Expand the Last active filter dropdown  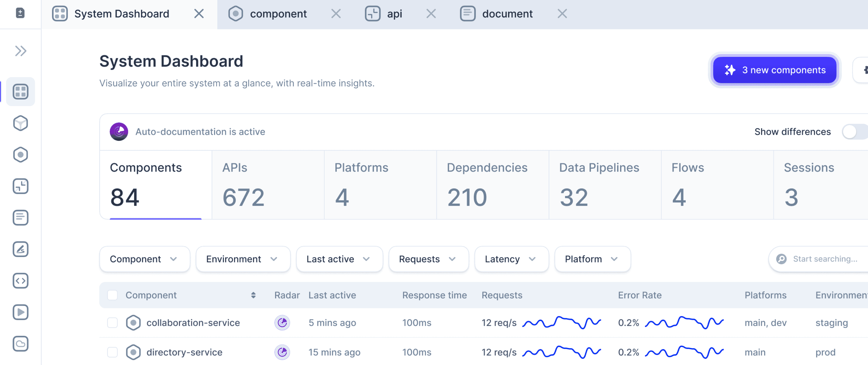(338, 259)
